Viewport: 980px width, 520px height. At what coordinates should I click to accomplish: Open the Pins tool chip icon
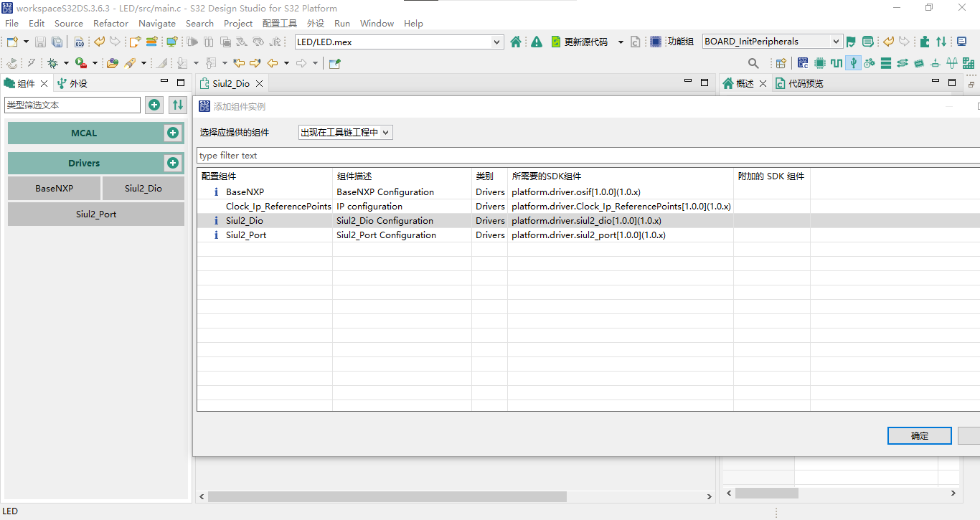(820, 63)
